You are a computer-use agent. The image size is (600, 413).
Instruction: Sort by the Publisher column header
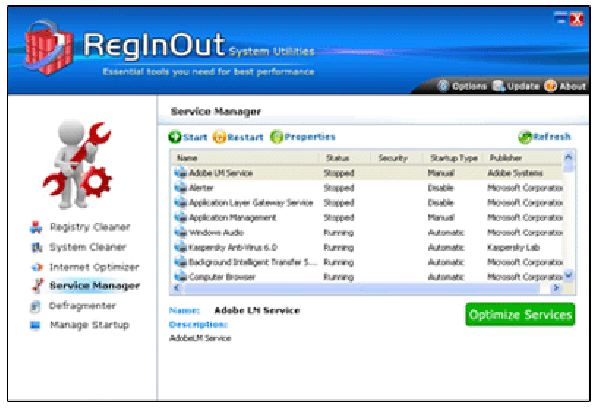[523, 158]
